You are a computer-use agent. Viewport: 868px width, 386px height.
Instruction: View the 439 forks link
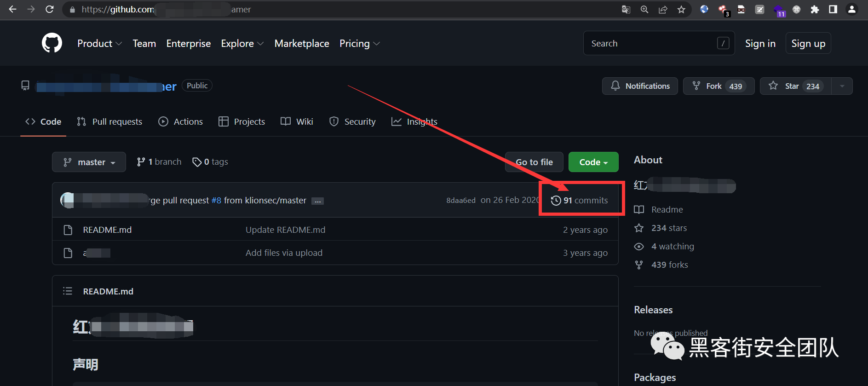coord(670,265)
